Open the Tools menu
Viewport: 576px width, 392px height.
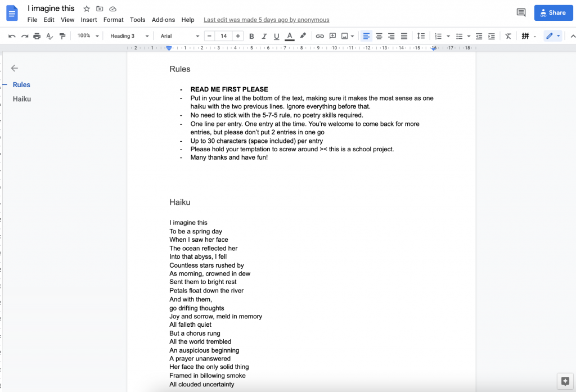point(138,20)
